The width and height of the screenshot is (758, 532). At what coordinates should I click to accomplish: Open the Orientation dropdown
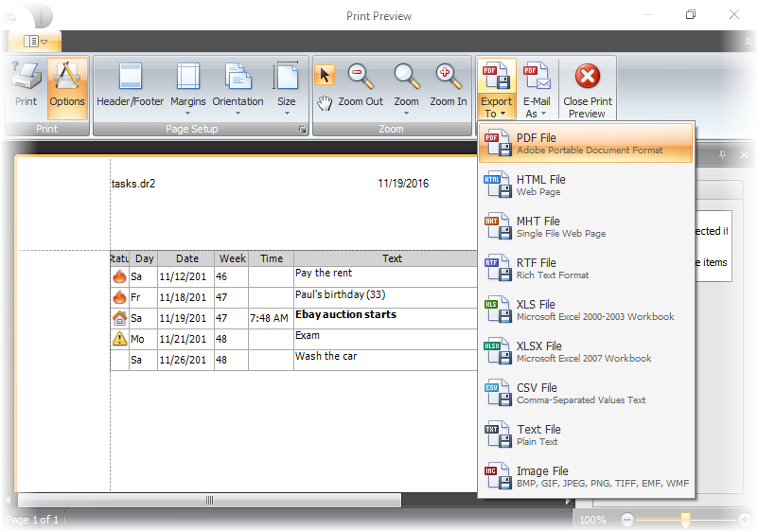click(x=238, y=88)
